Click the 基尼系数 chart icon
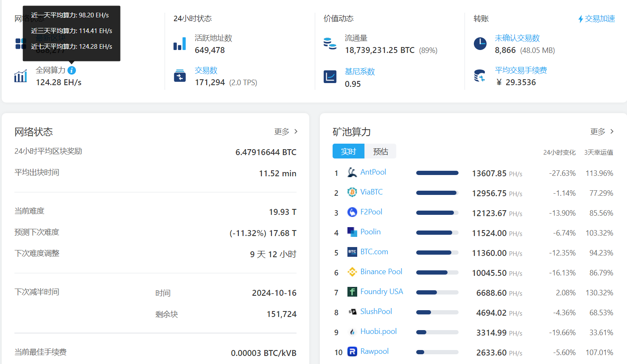 pos(330,77)
